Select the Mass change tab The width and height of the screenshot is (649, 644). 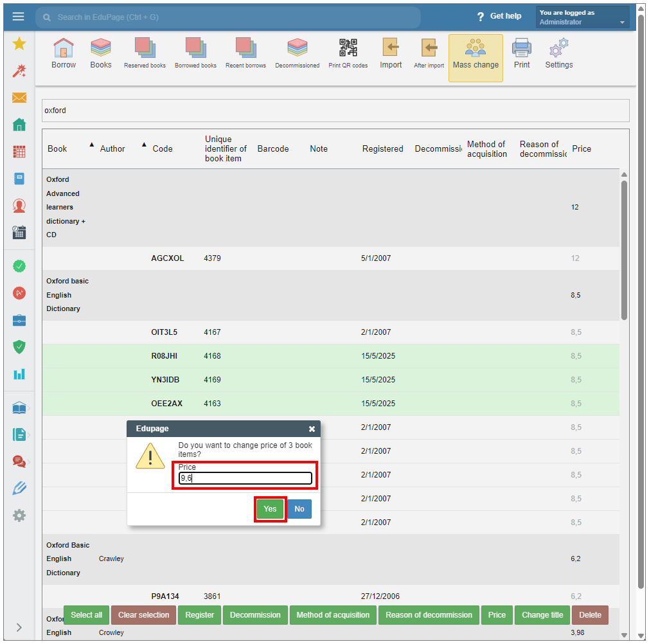[x=476, y=58]
